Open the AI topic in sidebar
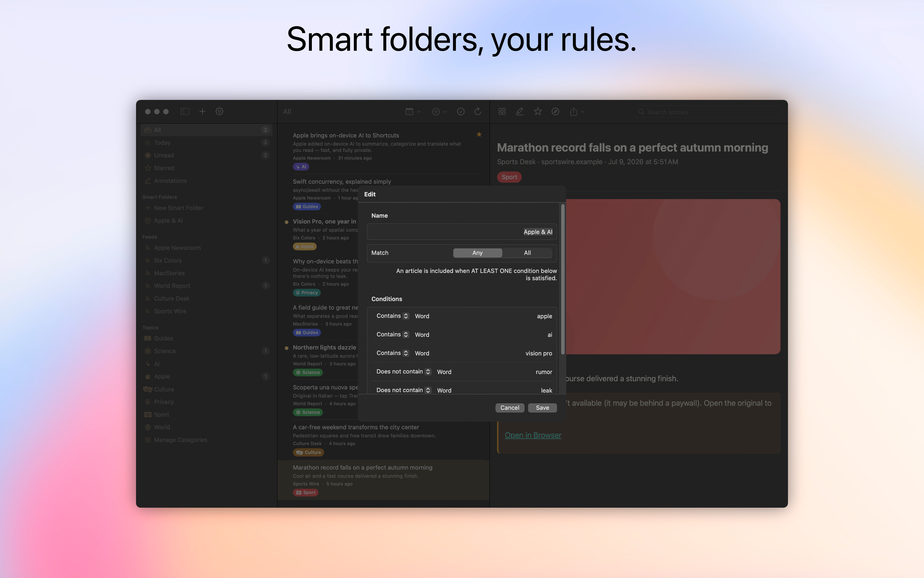Screen dimensions: 924x578 (x=206, y=364)
